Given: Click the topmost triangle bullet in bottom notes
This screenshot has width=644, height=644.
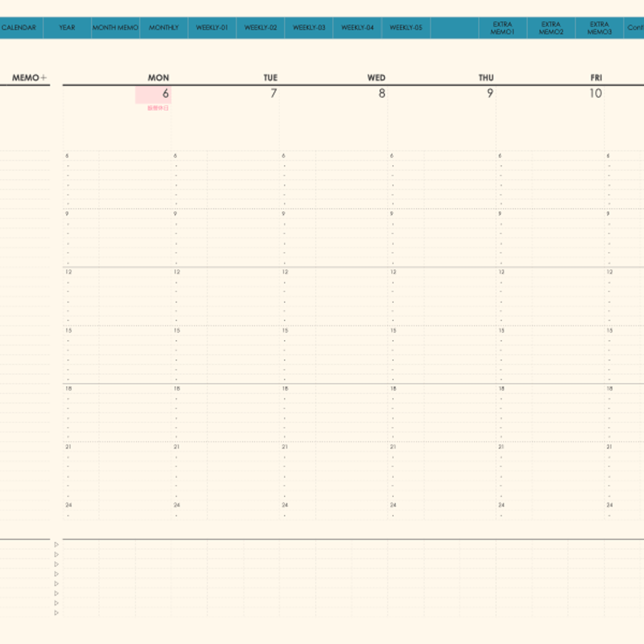Looking at the screenshot, I should tap(57, 545).
